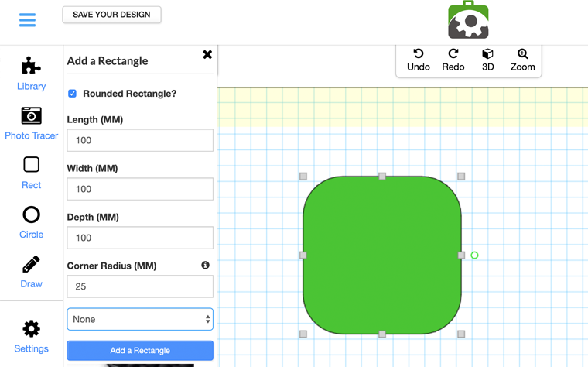Open the Settings gear
Screen dimensions: 588x367
pos(31,337)
